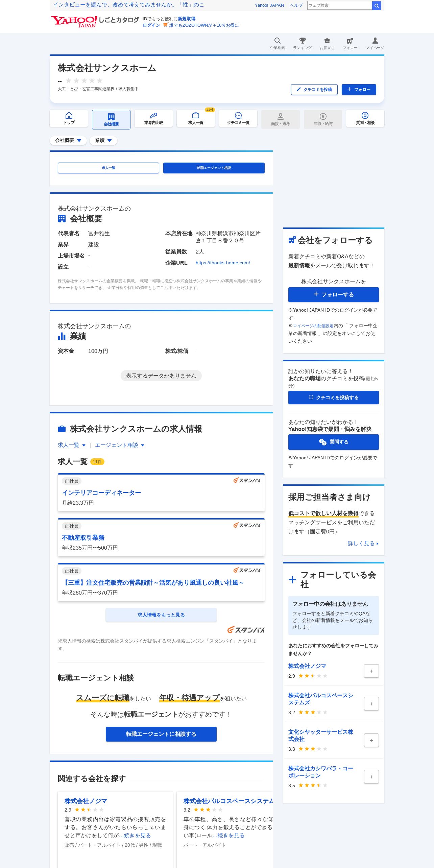Screen dimensions: 434x868
Task: Open the company URL thanks-home.com link
Action: pos(223,263)
